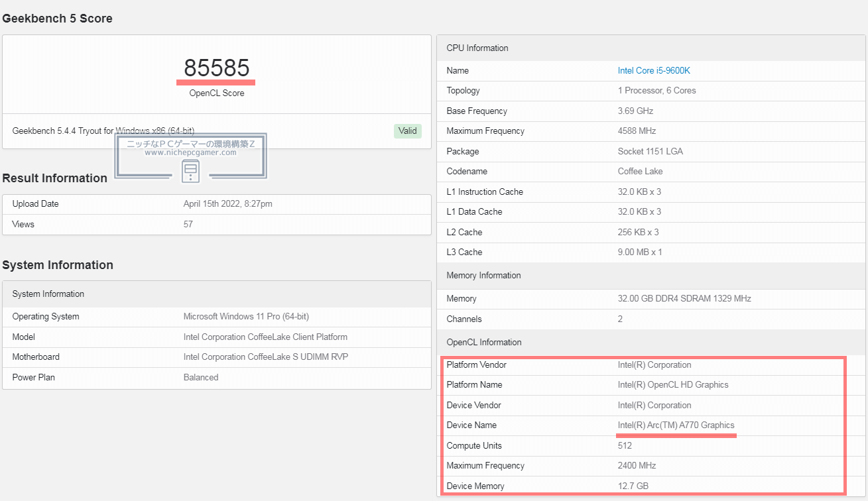Screen dimensions: 868x501
Task: Click the Operating System row label
Action: [x=46, y=317]
